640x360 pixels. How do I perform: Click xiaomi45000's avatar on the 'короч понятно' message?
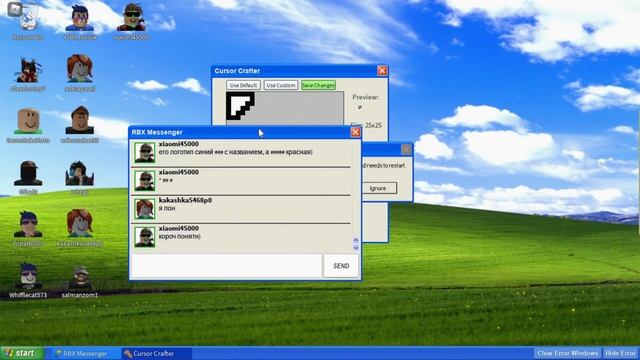(145, 237)
